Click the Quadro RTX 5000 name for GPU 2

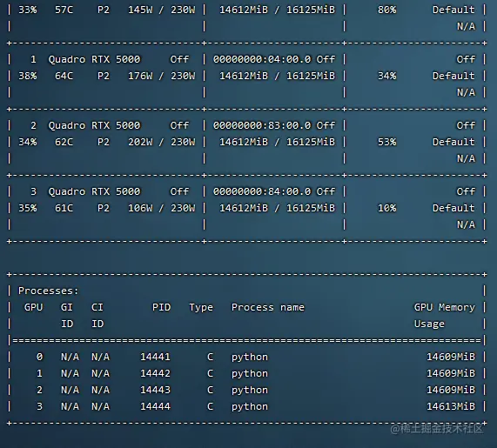coord(94,125)
